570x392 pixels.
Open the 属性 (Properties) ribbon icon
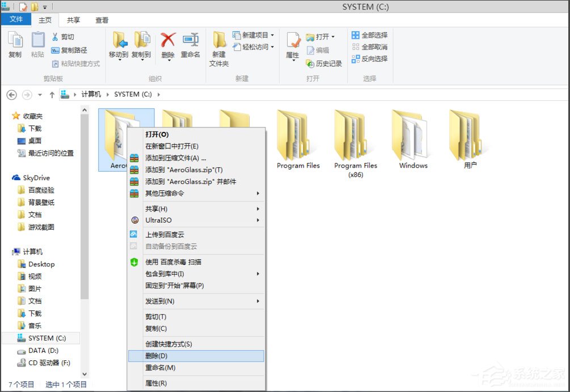point(293,41)
